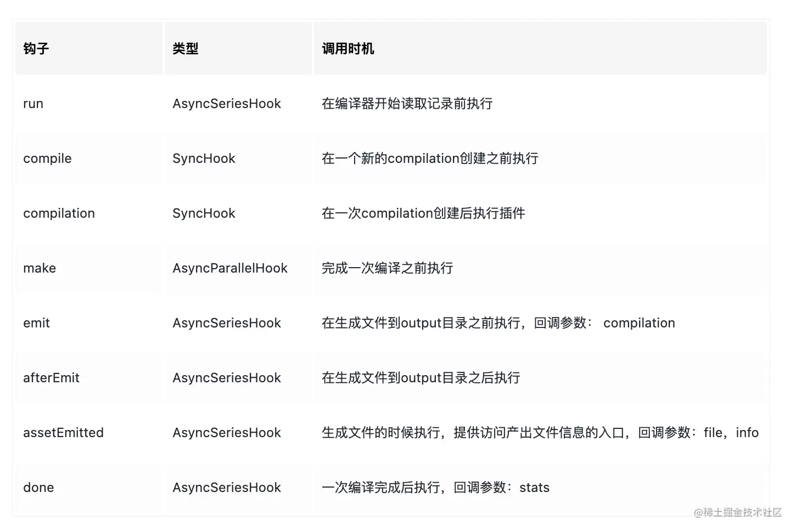
Task: Click the assetEmitted row description text
Action: click(x=540, y=433)
